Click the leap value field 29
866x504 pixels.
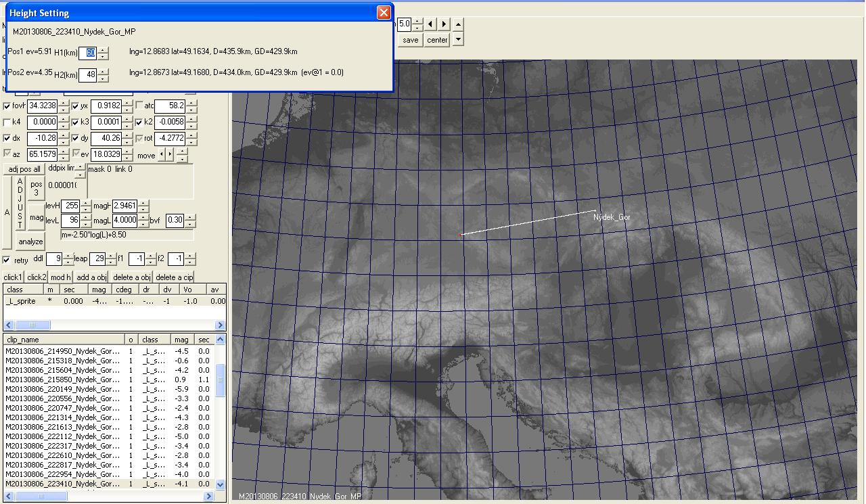97,259
